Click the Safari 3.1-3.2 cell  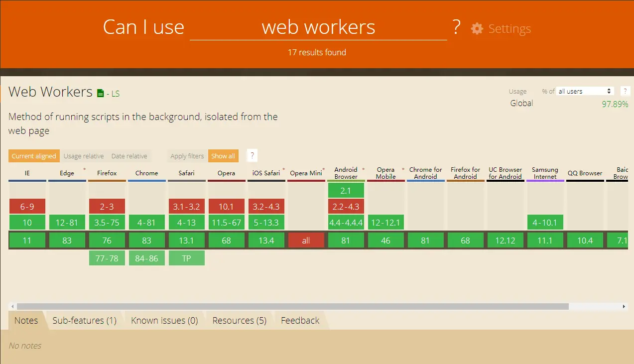click(x=187, y=207)
